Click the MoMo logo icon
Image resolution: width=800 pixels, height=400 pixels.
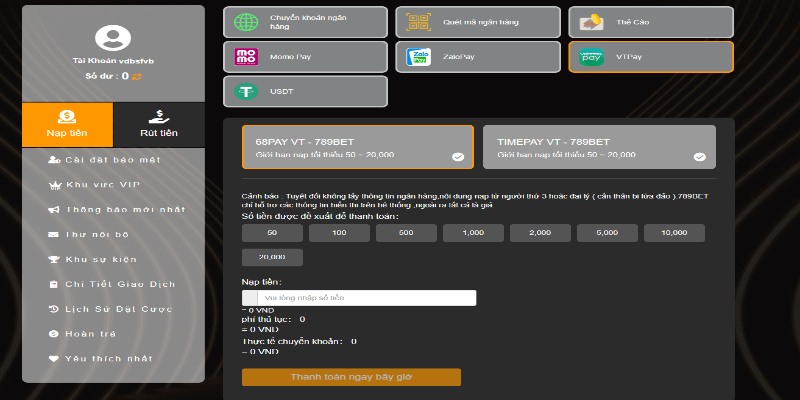(x=246, y=57)
